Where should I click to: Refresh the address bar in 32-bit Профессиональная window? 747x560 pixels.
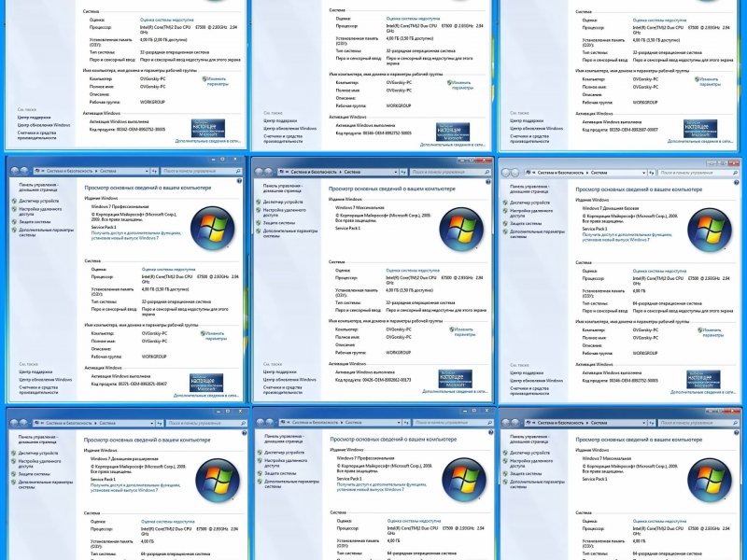click(x=154, y=171)
